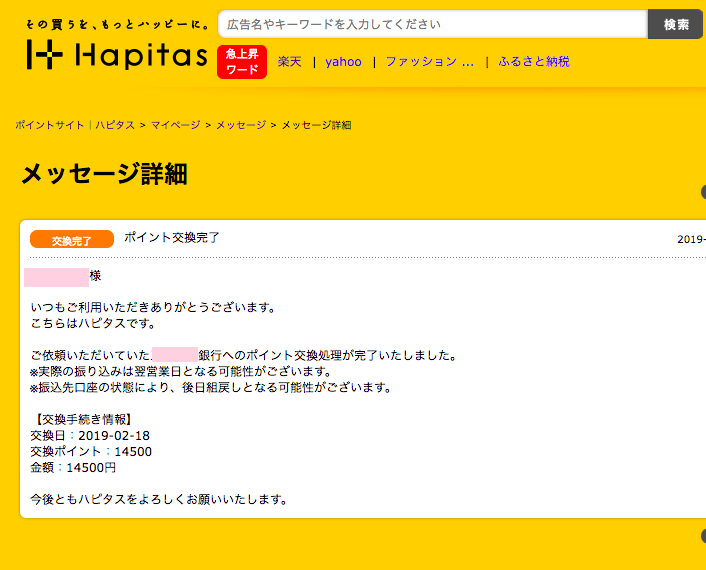Open the ふるさと納税 trending link

(534, 62)
